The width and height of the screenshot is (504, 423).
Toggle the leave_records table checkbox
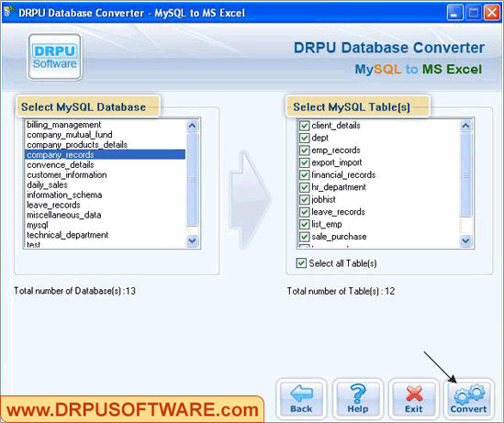[x=304, y=212]
